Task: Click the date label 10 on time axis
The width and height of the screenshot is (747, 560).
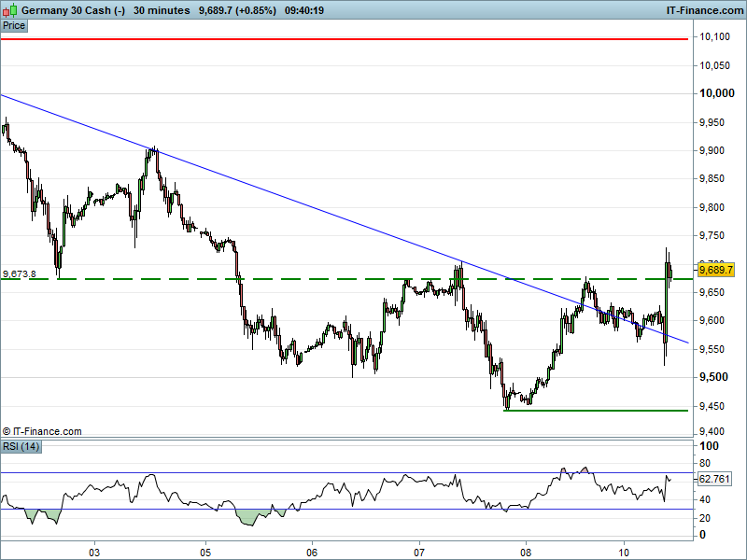Action: click(x=624, y=553)
